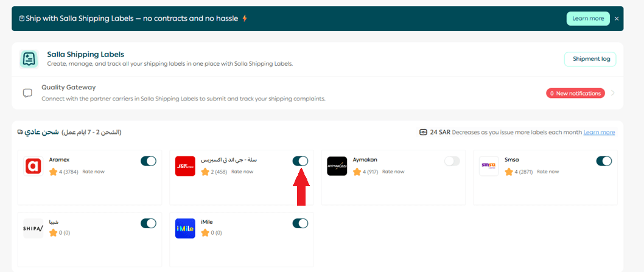The image size is (644, 272).
Task: Click the Aymakan carrier logo
Action: click(337, 166)
